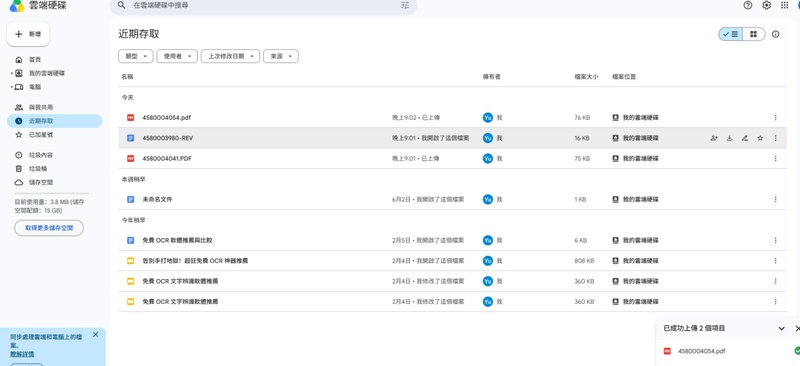Open more actions for 告別手打地獄 slides row
Viewport: 800px width, 366px height.
point(776,260)
